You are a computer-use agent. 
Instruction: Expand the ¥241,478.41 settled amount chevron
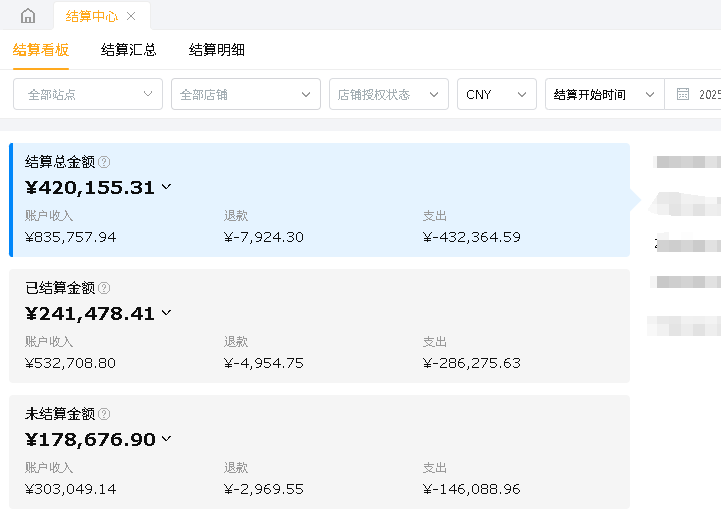166,313
